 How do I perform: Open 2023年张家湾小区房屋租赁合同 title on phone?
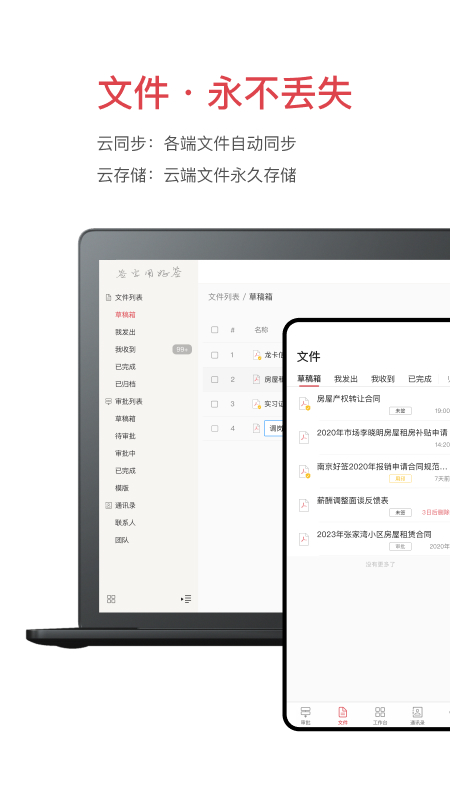pyautogui.click(x=374, y=534)
